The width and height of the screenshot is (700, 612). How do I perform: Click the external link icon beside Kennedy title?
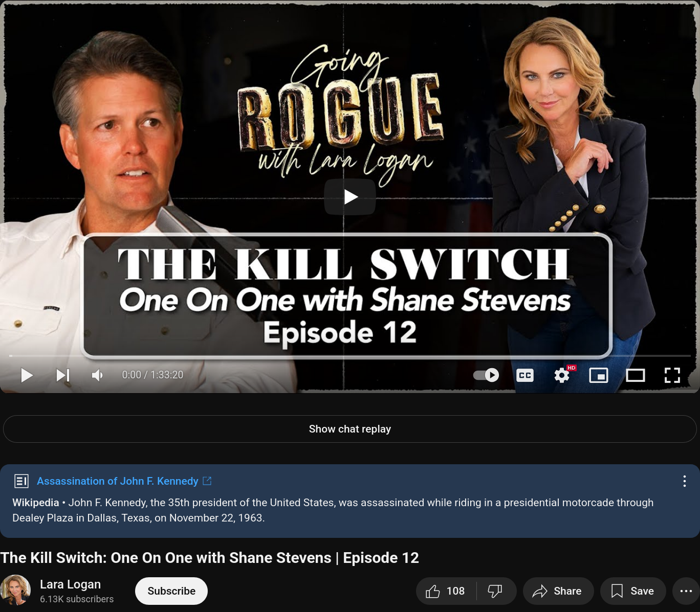coord(207,481)
